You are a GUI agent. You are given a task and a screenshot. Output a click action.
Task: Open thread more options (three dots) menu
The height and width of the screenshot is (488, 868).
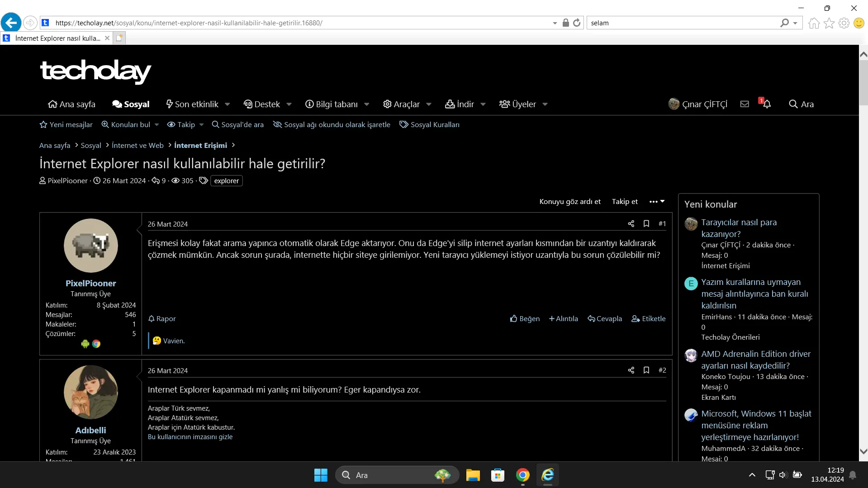pyautogui.click(x=657, y=202)
